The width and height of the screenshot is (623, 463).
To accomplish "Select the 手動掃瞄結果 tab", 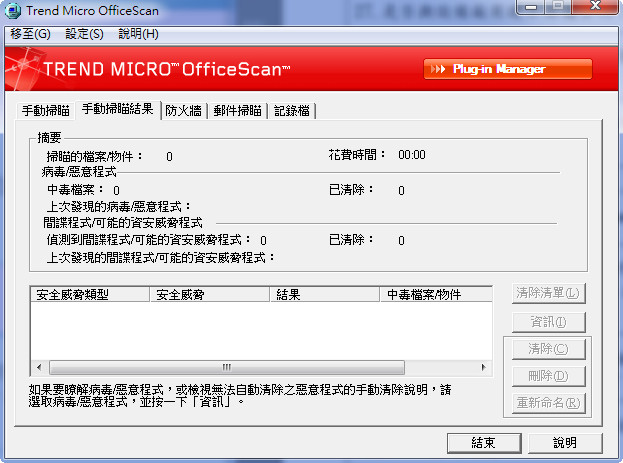I will [118, 109].
